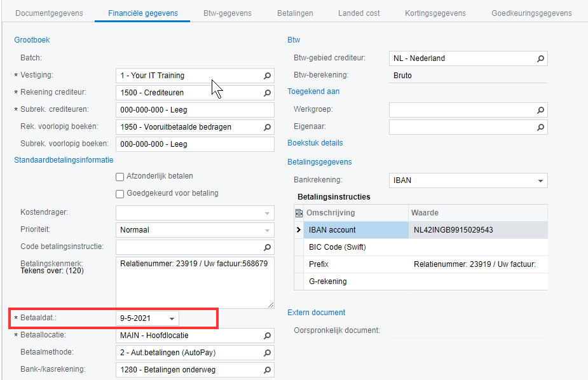Open the Betalingen tab

click(x=294, y=13)
